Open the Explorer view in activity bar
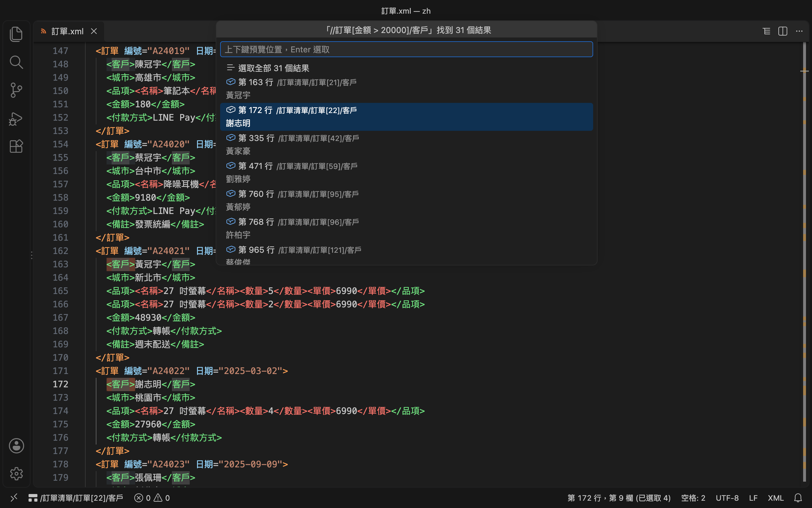Image resolution: width=812 pixels, height=508 pixels. pos(16,34)
